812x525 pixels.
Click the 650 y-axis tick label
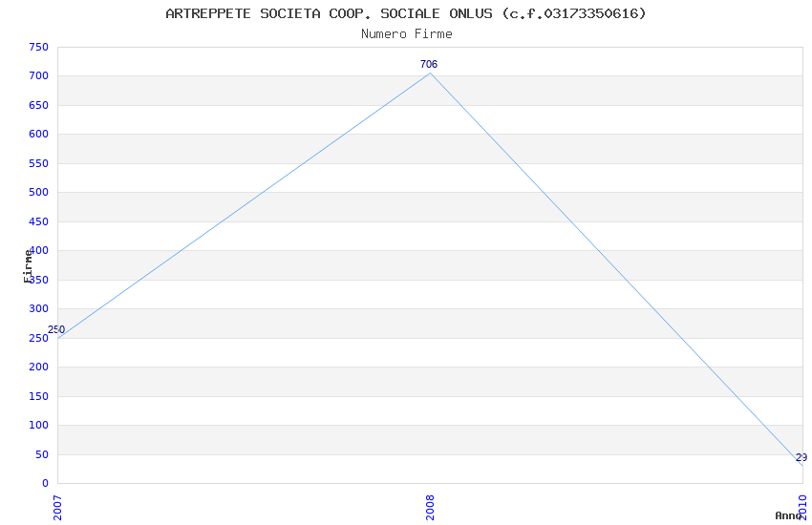pos(39,106)
